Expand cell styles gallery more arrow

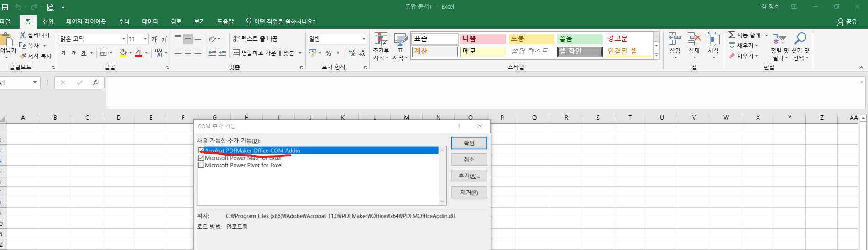pos(657,55)
